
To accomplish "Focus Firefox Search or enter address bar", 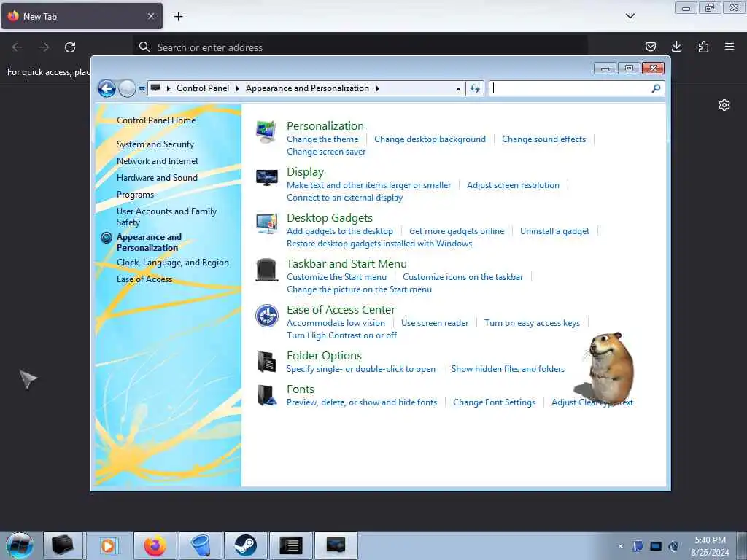I will 360,47.
